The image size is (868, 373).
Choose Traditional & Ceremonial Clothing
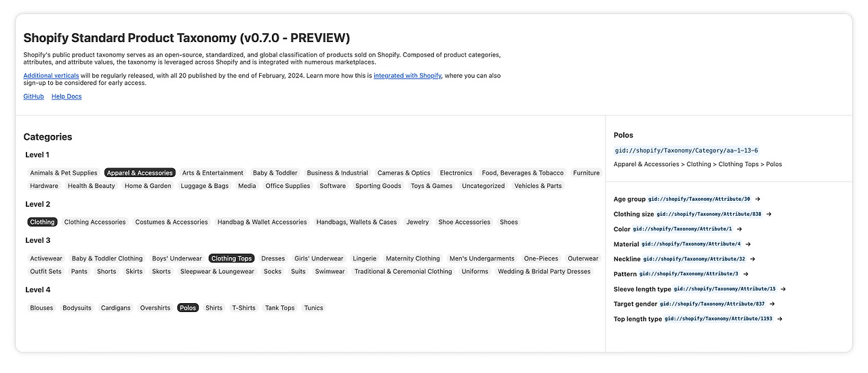pos(403,271)
